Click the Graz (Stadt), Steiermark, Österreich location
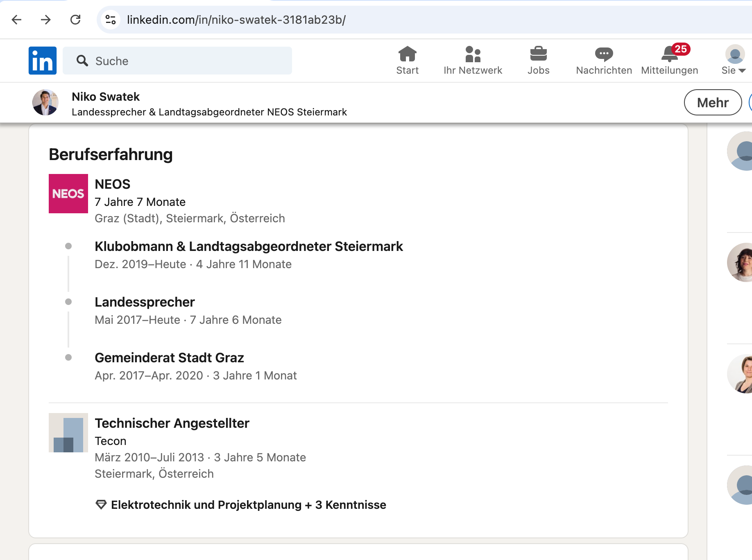This screenshot has height=560, width=752. (190, 219)
